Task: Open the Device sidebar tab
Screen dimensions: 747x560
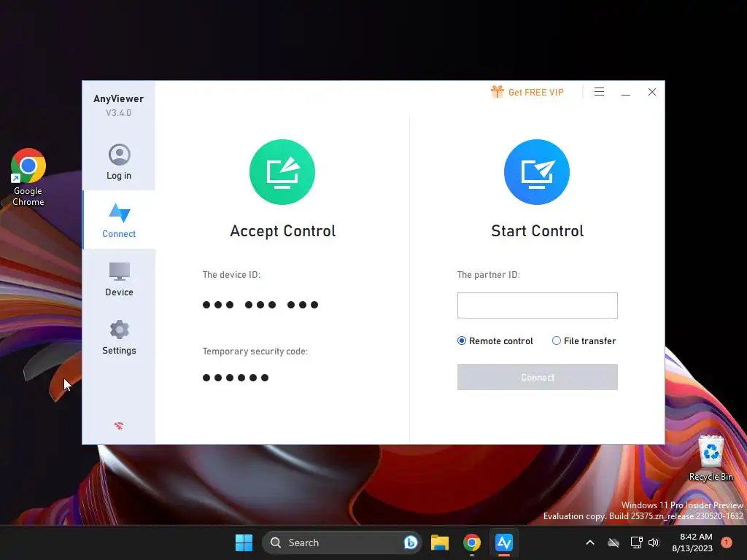Action: click(119, 279)
